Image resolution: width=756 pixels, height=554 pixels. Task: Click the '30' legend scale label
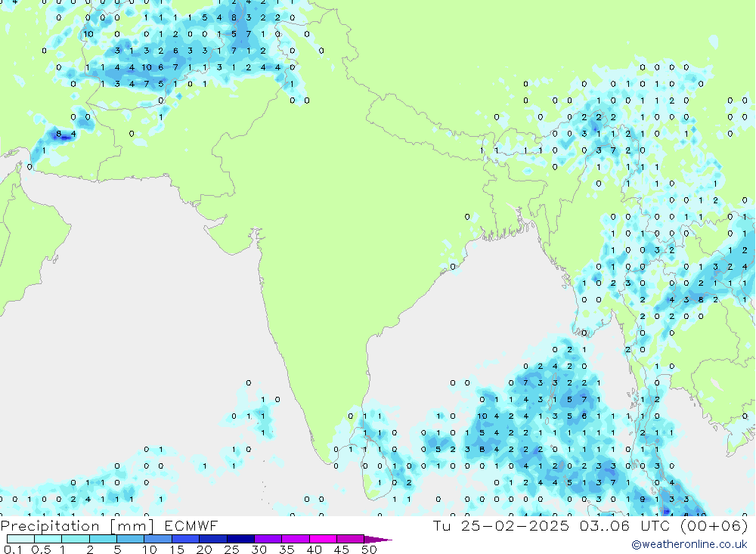tap(259, 549)
